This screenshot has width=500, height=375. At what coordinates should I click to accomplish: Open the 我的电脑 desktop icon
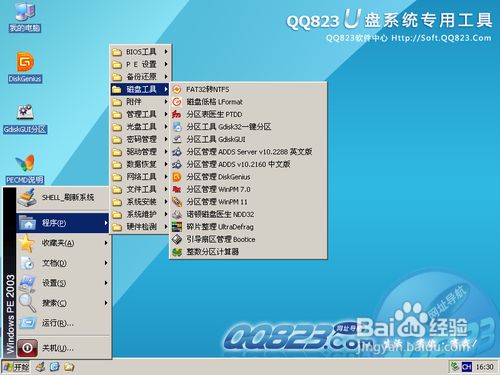click(x=25, y=17)
